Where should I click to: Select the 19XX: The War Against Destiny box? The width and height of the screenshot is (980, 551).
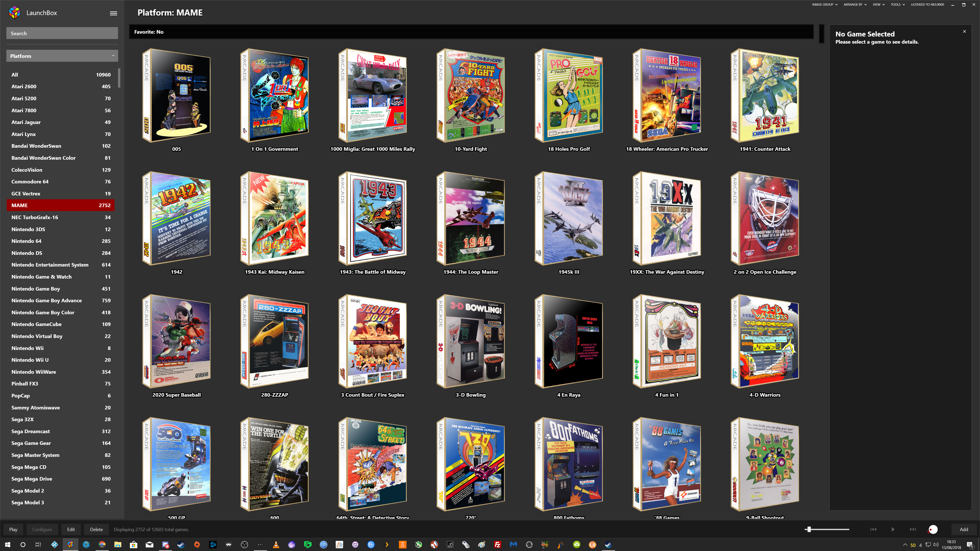tap(667, 218)
